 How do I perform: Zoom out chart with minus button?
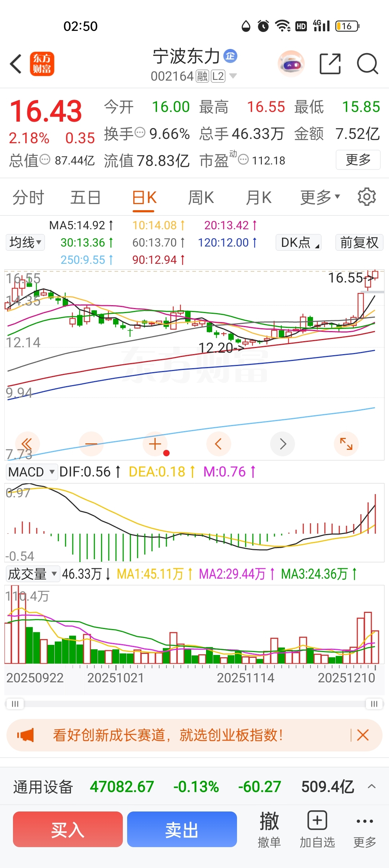(91, 444)
